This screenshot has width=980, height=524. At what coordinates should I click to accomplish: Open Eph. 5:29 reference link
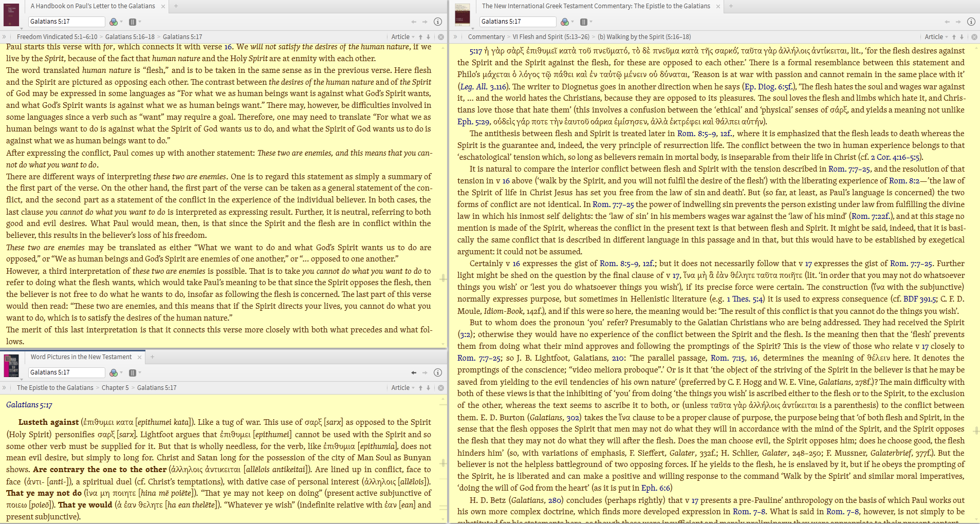point(473,122)
